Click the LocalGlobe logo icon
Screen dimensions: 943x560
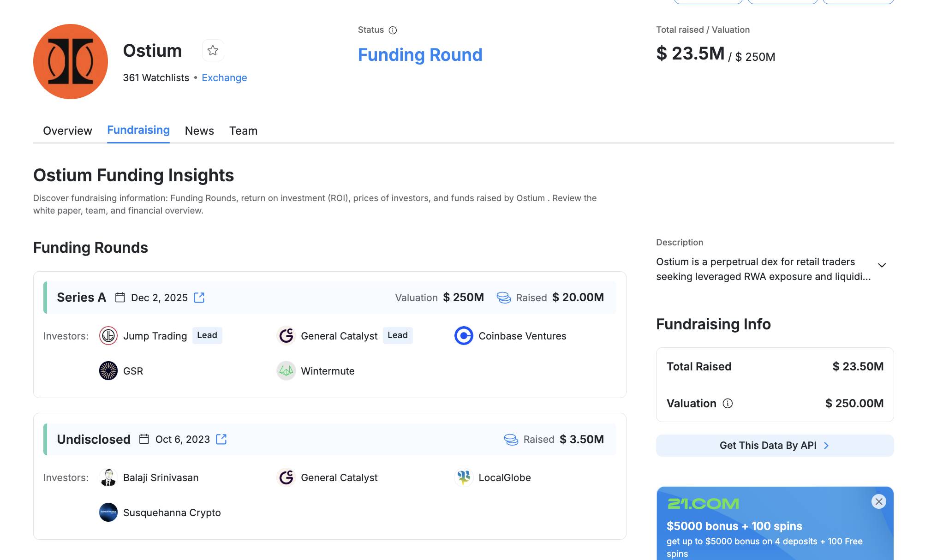[x=464, y=477]
